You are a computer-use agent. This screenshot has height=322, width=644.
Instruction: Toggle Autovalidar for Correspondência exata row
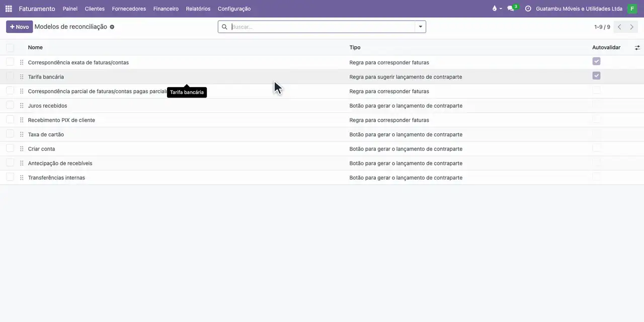pos(597,61)
